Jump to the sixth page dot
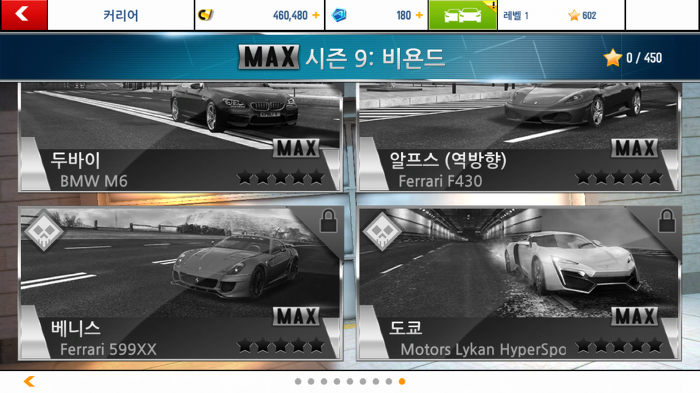The width and height of the screenshot is (700, 393). [363, 381]
